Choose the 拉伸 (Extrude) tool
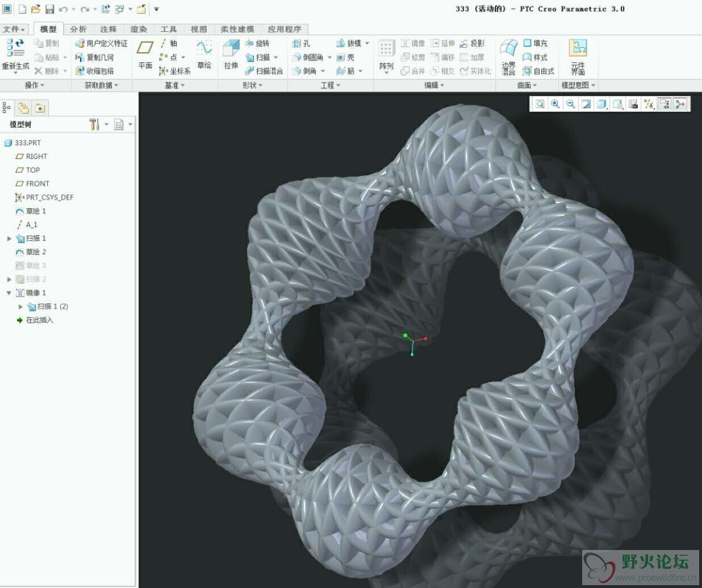 tap(231, 55)
